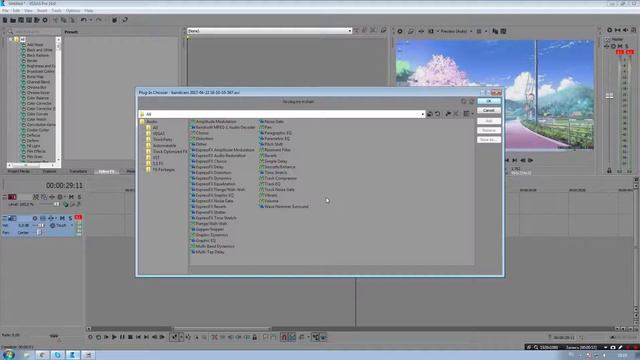Open the Edit menu

point(16,11)
